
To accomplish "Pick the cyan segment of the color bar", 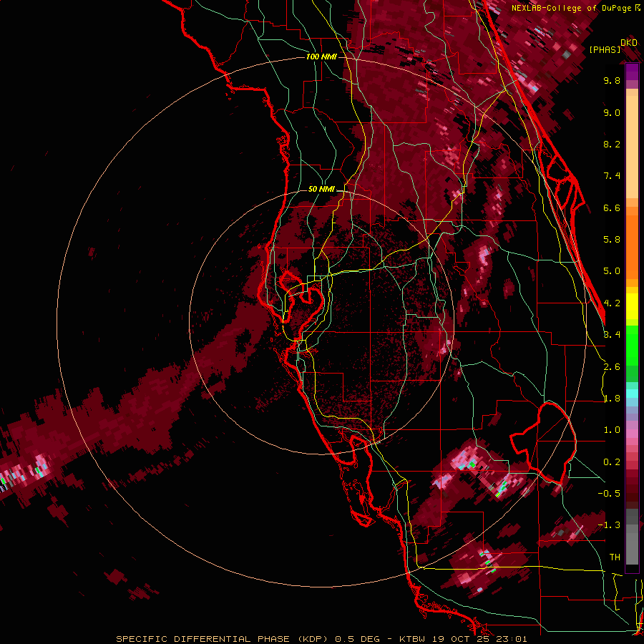I will click(632, 394).
